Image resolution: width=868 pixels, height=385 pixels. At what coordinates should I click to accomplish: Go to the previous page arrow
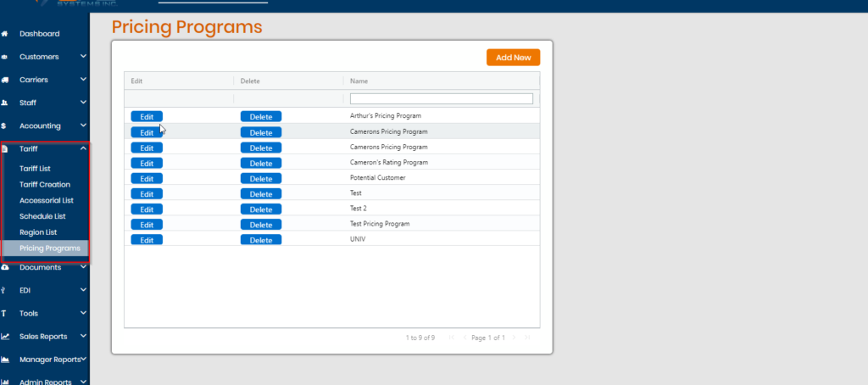tap(465, 338)
